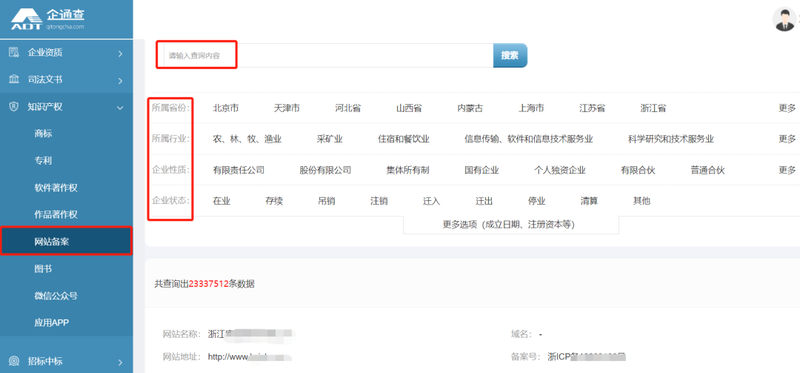Screen dimensions: 800x373
Task: Filter by province 山西省
Action: [x=409, y=108]
